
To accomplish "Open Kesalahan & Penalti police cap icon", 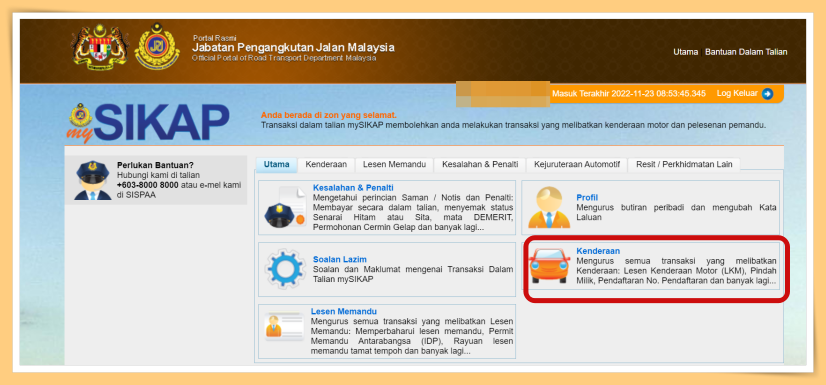I will coord(285,208).
